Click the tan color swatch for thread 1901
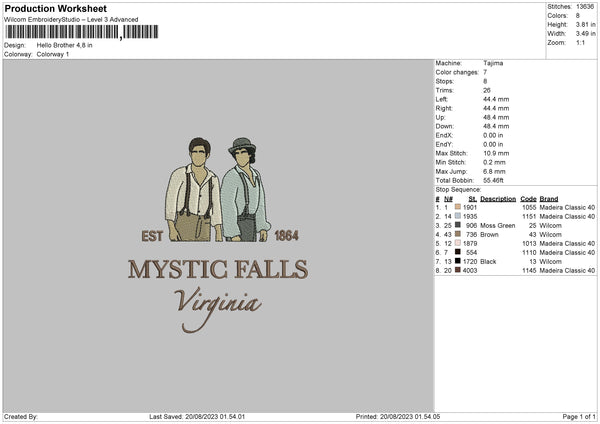 click(x=458, y=207)
